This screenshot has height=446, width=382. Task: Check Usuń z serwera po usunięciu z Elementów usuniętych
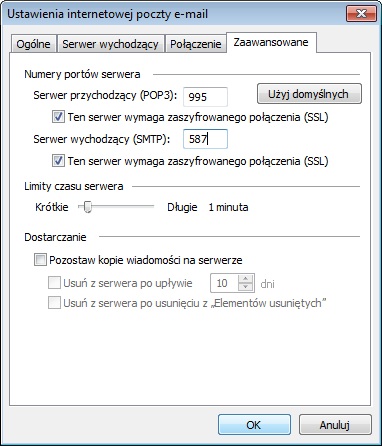point(54,303)
